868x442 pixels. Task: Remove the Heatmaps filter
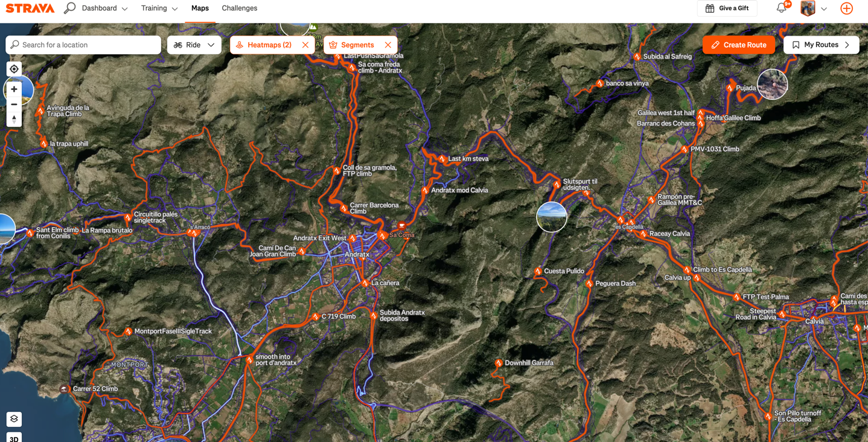(305, 45)
